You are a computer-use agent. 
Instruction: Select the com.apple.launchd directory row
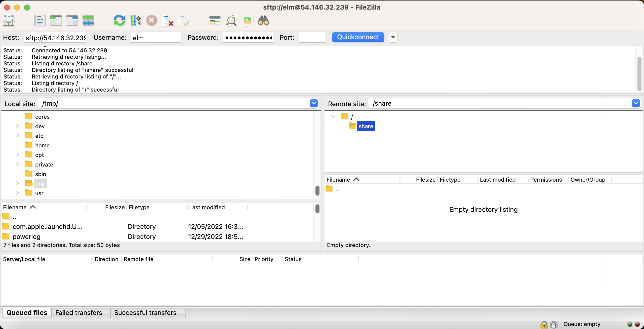[x=157, y=227]
